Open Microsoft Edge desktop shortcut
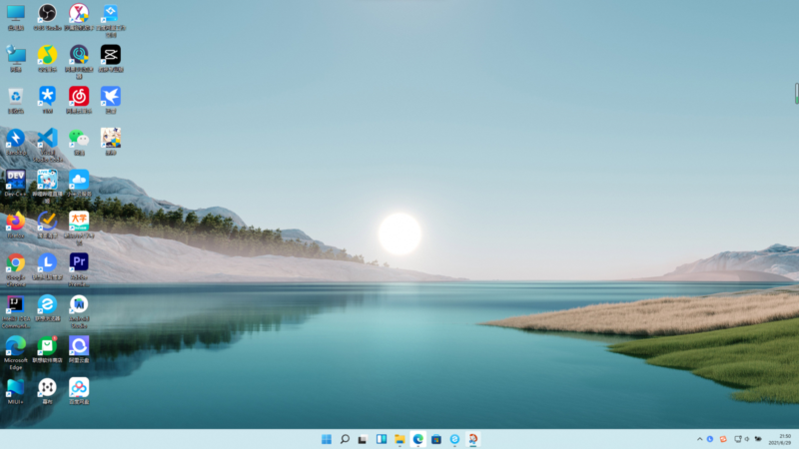This screenshot has width=799, height=449. [x=15, y=346]
